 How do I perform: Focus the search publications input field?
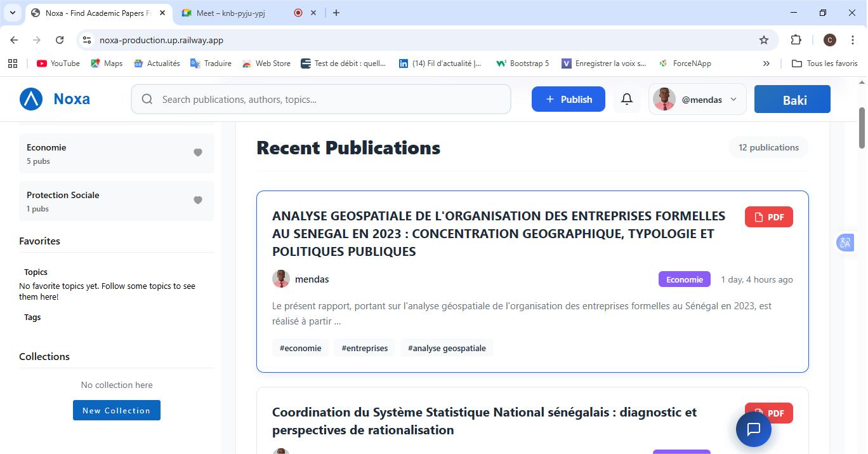point(330,100)
